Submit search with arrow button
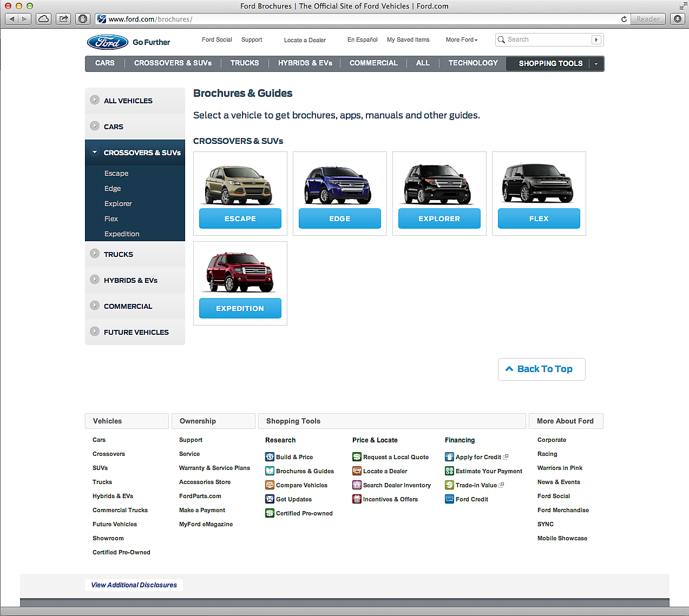The height and width of the screenshot is (616, 689). (x=596, y=39)
